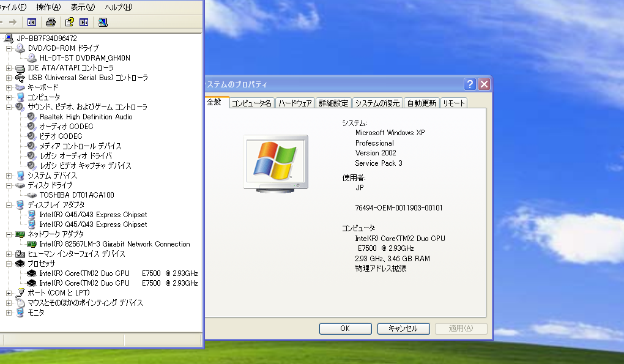Select the マウスとそのほかのポインティング デバイス icon
The height and width of the screenshot is (364, 624).
(20, 303)
